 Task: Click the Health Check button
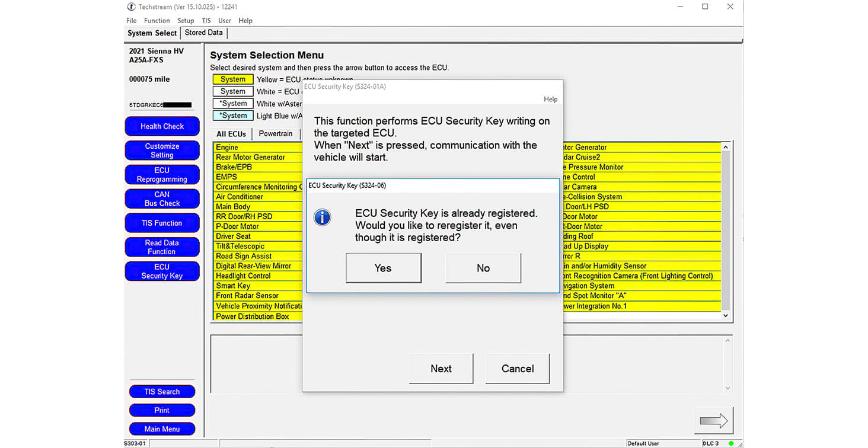click(x=162, y=126)
